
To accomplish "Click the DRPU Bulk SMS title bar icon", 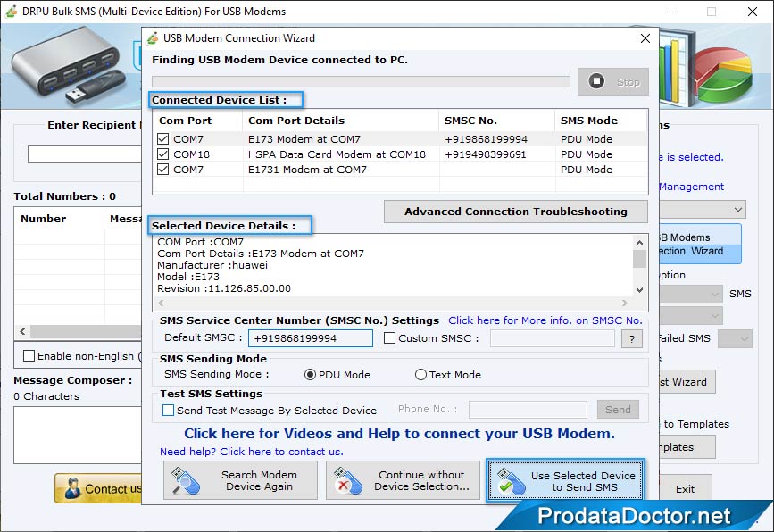I will point(12,11).
